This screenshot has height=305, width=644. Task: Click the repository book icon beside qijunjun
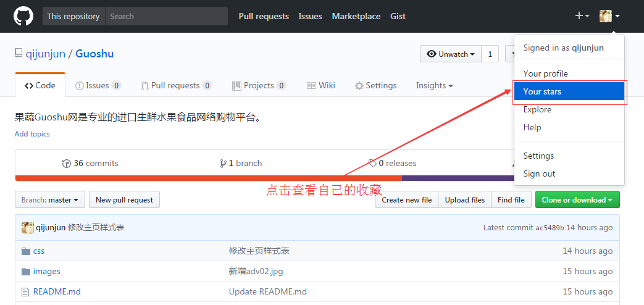click(18, 54)
